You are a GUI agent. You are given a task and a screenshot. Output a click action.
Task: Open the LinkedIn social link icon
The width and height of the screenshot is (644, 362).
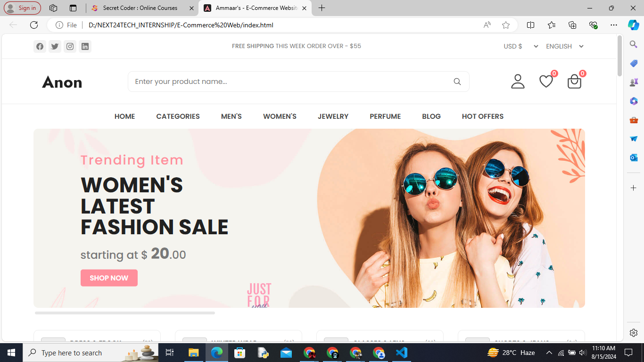tap(85, 46)
